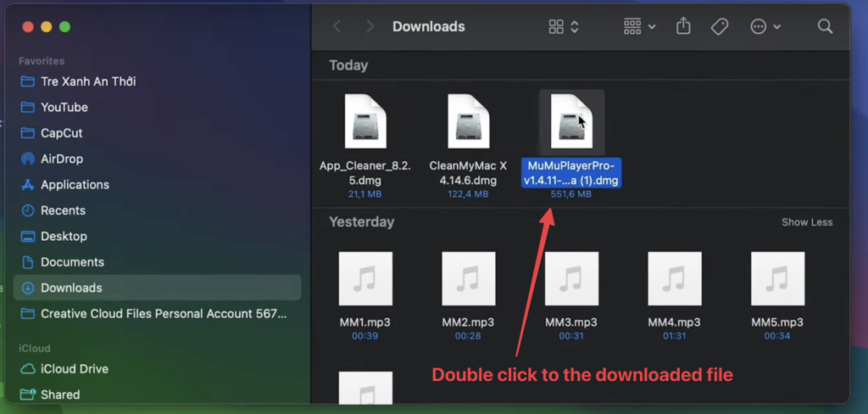The height and width of the screenshot is (414, 868).
Task: Click the Finder search magnifier icon
Action: 825,26
